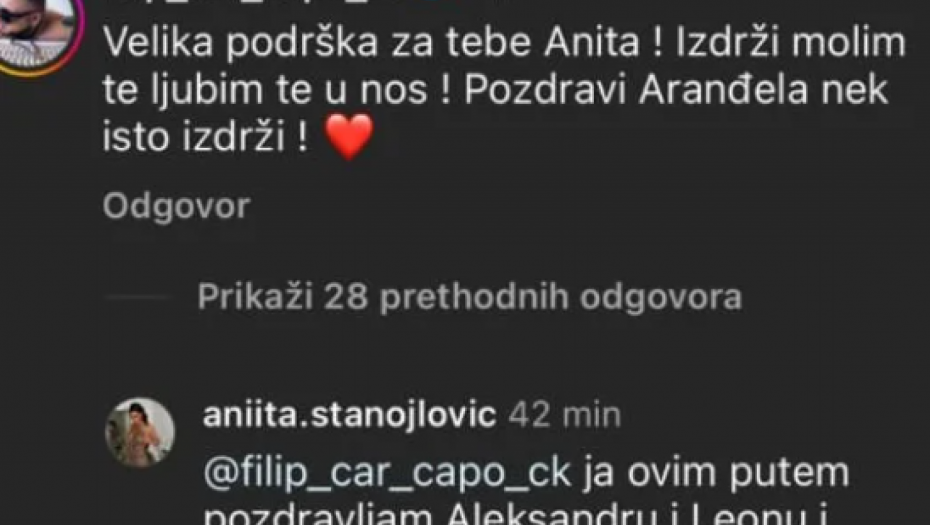
Task: Tap aniita.stanojlovic's round profile picture
Action: 140,432
